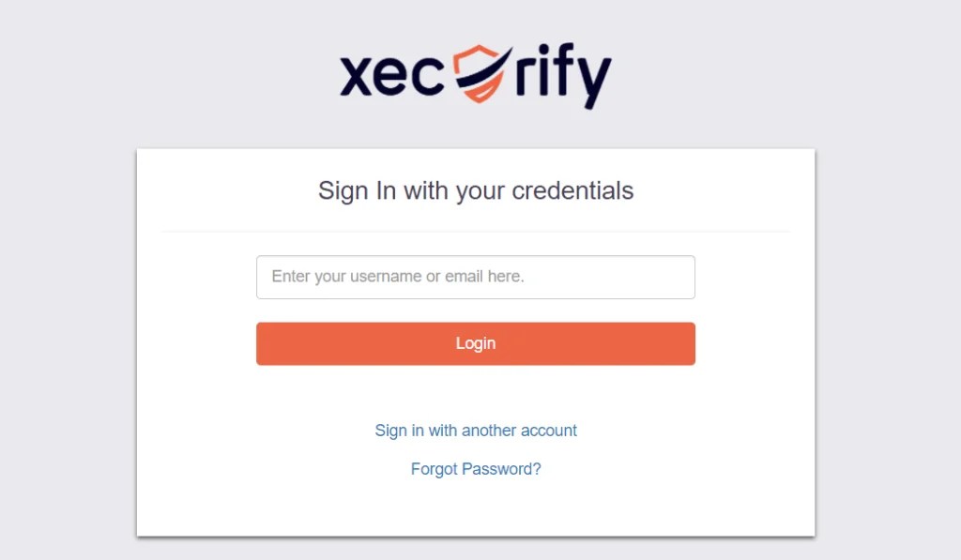Choose the alternate account sign-in option

[475, 431]
